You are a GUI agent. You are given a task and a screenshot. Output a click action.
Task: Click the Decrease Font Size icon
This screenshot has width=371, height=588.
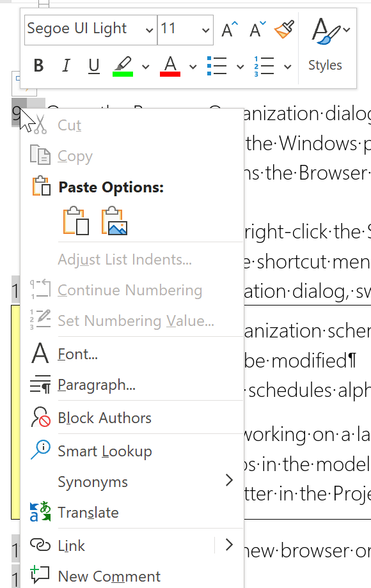pyautogui.click(x=258, y=29)
